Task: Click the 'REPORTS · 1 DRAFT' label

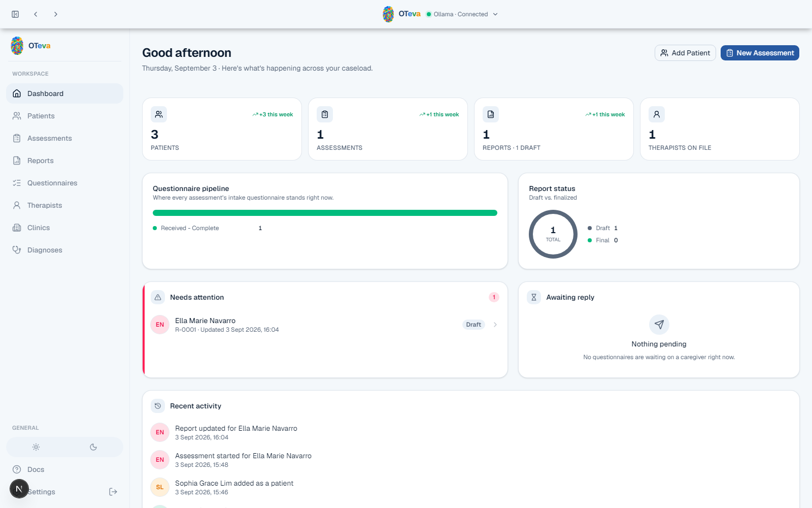Action: [512, 148]
